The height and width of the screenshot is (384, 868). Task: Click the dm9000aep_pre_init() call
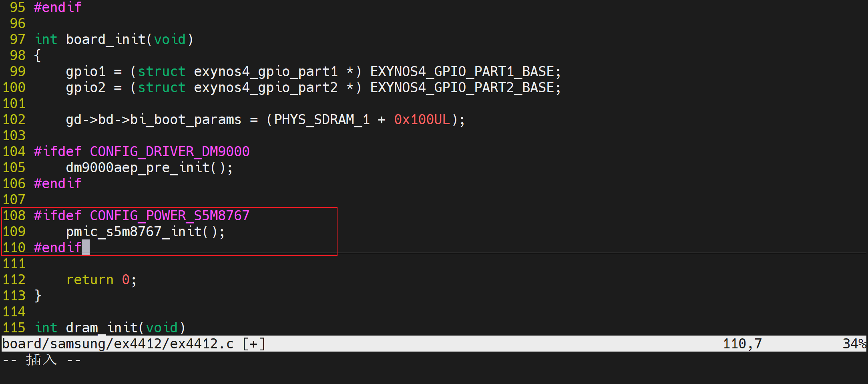pos(149,168)
